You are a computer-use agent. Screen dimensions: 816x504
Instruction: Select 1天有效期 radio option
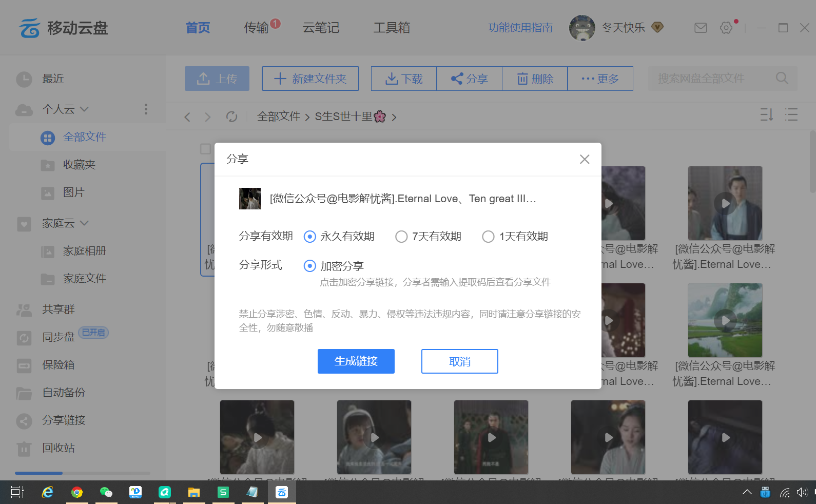pyautogui.click(x=488, y=236)
